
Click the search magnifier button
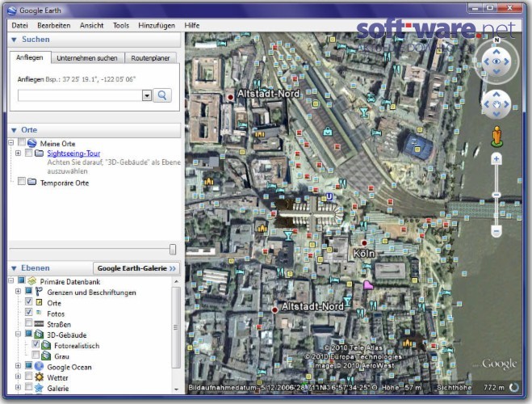click(162, 95)
